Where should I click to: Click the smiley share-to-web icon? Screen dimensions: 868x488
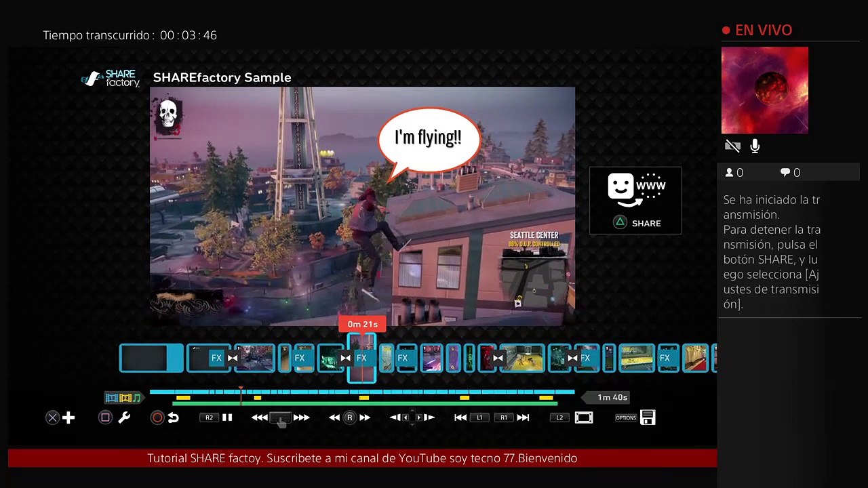[635, 190]
